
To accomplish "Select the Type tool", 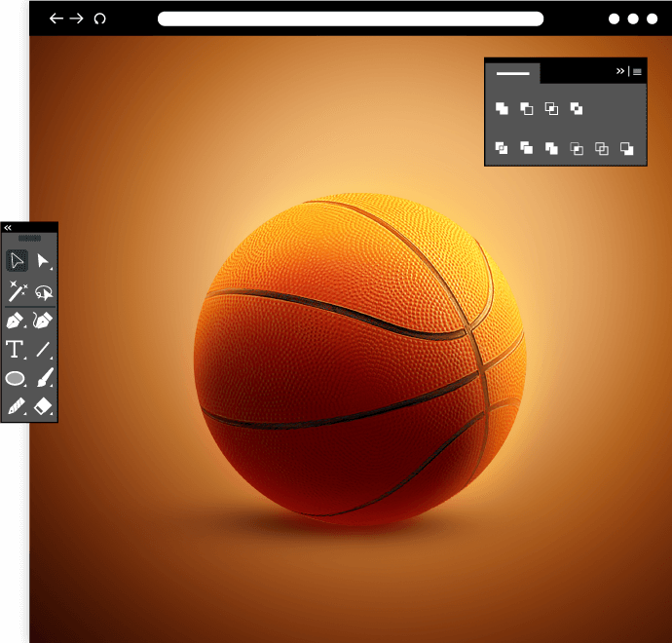I will pyautogui.click(x=16, y=350).
